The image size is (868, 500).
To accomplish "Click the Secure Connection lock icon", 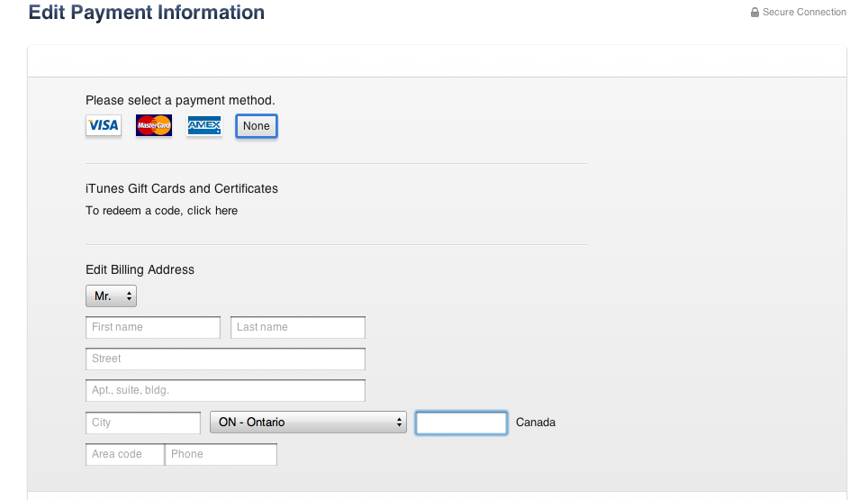I will pos(755,13).
